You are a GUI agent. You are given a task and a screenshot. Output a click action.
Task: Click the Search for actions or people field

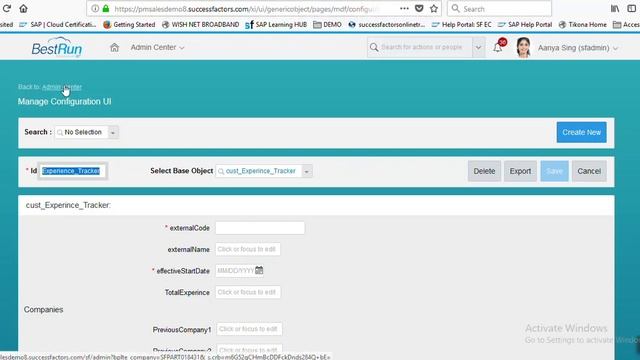tap(420, 47)
